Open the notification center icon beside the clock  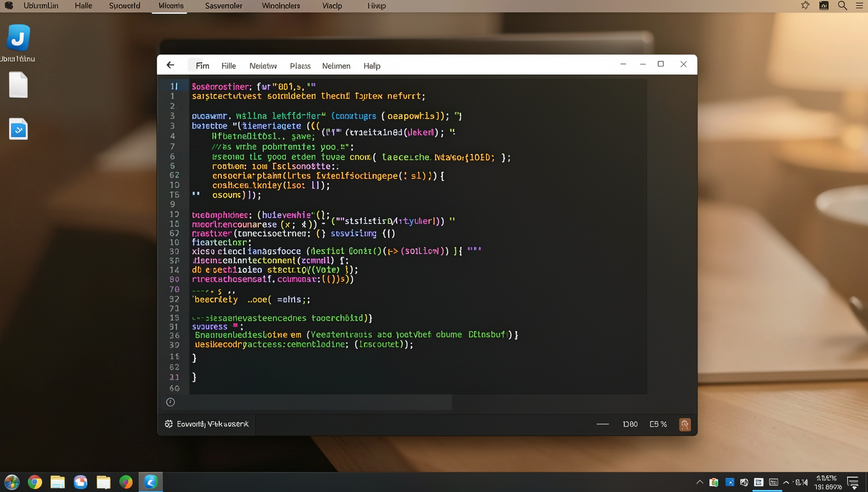853,482
